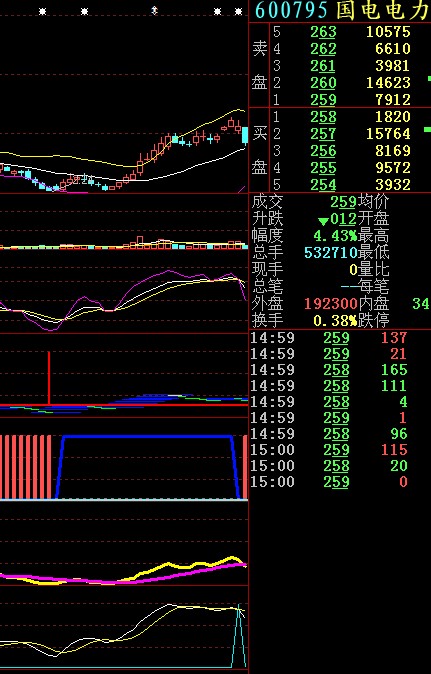Screen dimensions: 431x674
Task: Select sell level 2 price 260
Action: (x=323, y=83)
